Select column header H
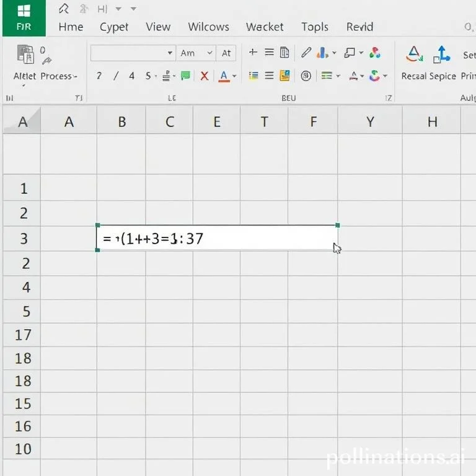This screenshot has height=476, width=476. pyautogui.click(x=432, y=122)
